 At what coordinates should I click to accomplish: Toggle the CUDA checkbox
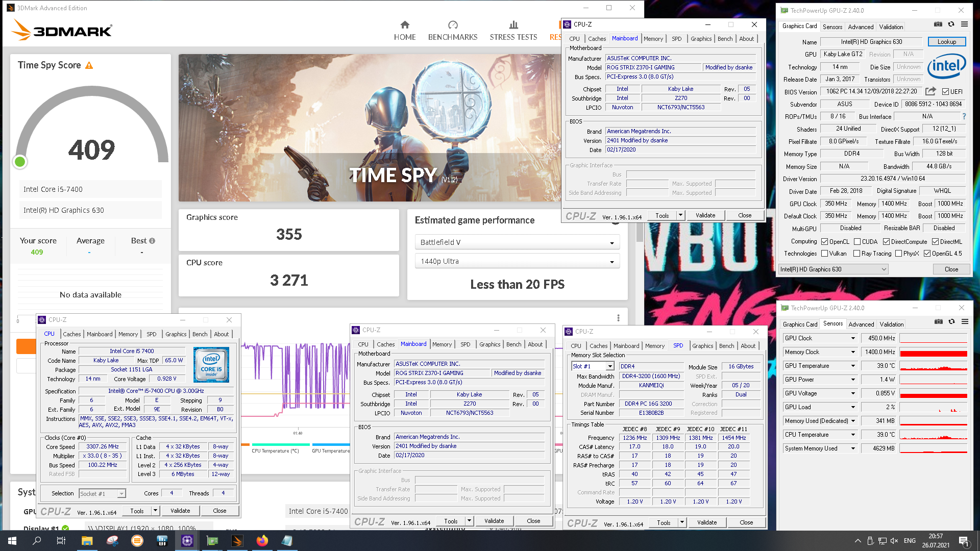click(x=857, y=241)
